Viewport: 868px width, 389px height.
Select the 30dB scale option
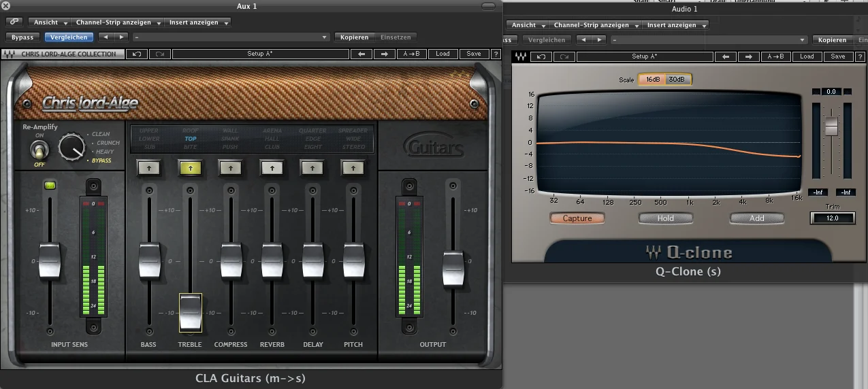677,80
